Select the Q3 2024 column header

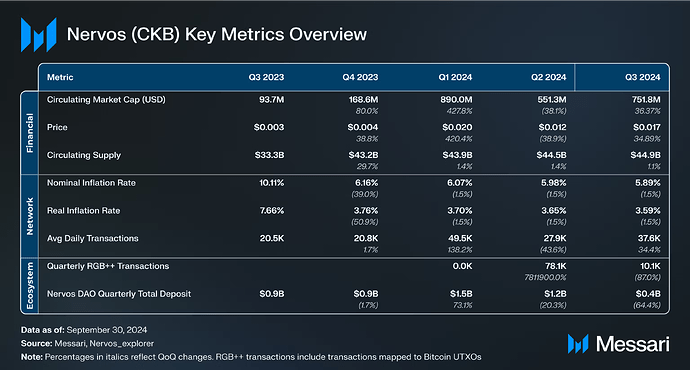[x=642, y=77]
